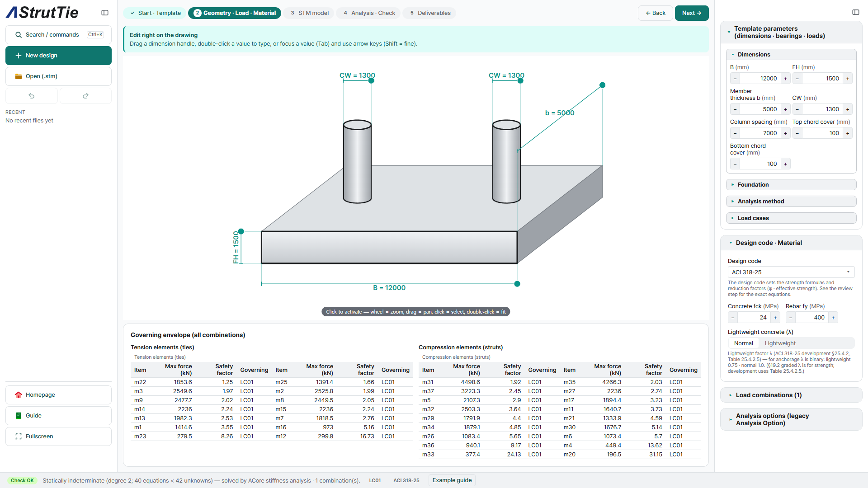Decrease B (mm) with minus
The width and height of the screenshot is (868, 488).
tap(735, 79)
